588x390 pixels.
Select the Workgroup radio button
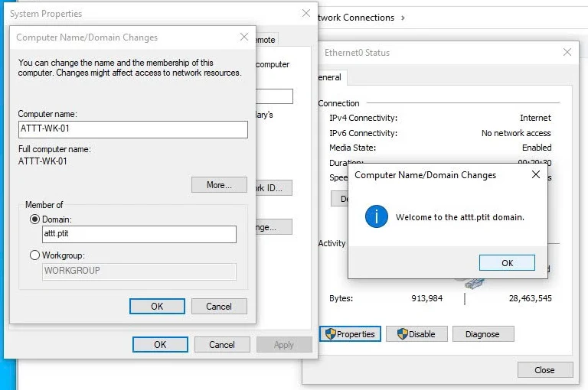[x=34, y=255]
